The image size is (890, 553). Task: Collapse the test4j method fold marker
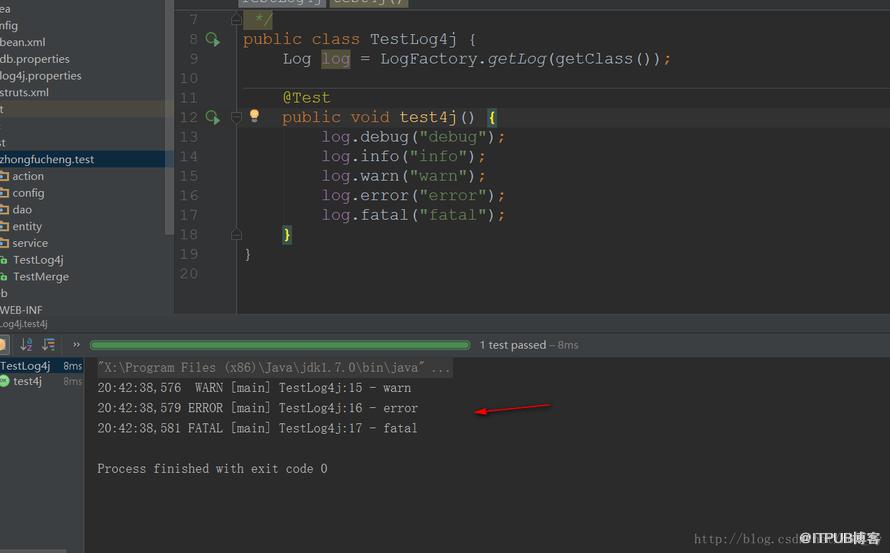pos(237,118)
